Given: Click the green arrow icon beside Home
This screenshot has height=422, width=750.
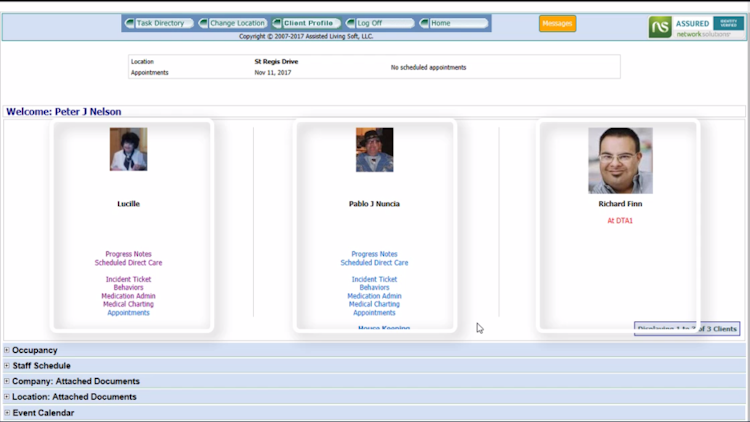Looking at the screenshot, I should (424, 23).
